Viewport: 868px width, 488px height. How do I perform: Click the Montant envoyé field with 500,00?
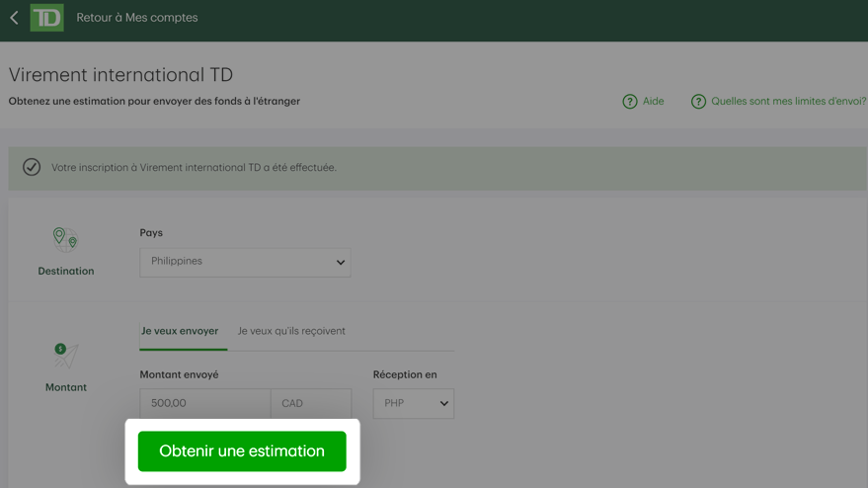(x=205, y=403)
